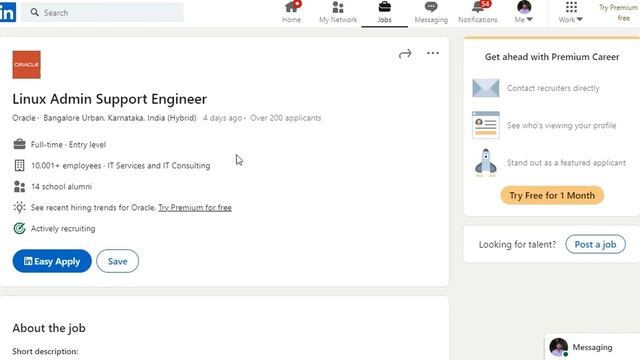Click See who's viewing your profile
Image resolution: width=640 pixels, height=360 pixels.
[x=561, y=125]
